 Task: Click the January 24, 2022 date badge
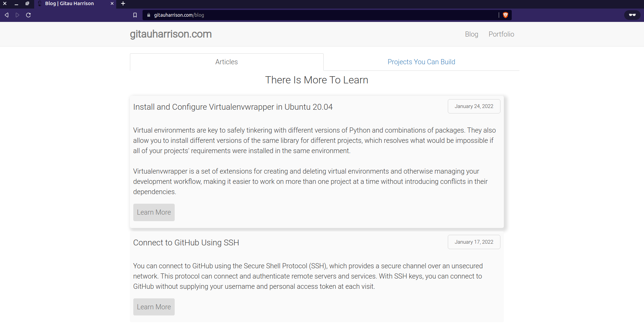tap(474, 106)
